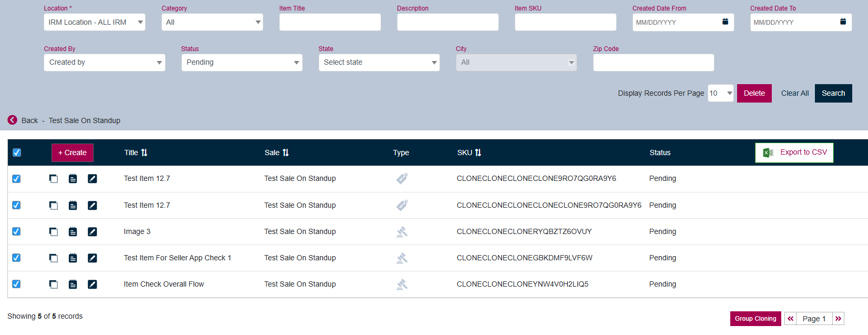The height and width of the screenshot is (335, 868).
Task: Click gavel type icon for Seller App Check 1
Action: pyautogui.click(x=402, y=258)
